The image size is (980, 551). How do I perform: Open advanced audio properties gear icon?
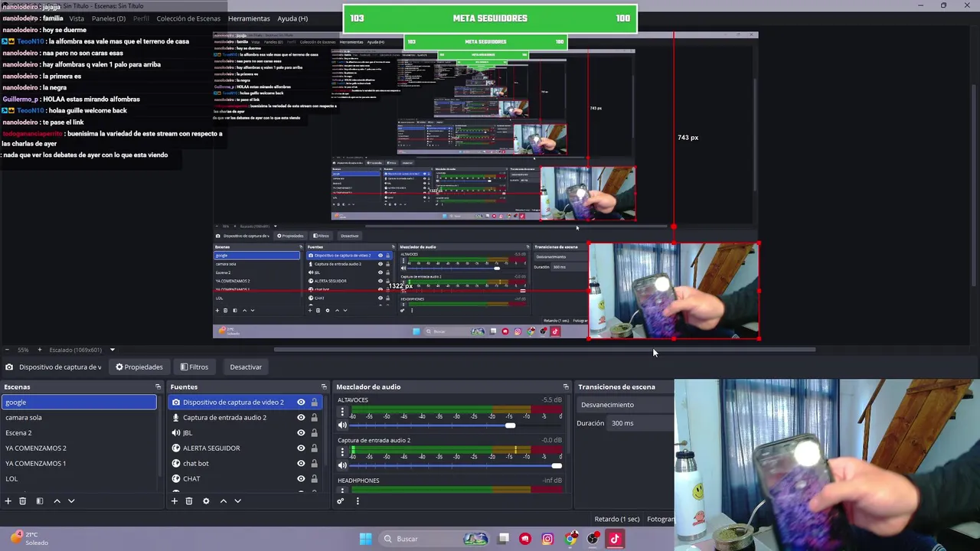(x=341, y=501)
